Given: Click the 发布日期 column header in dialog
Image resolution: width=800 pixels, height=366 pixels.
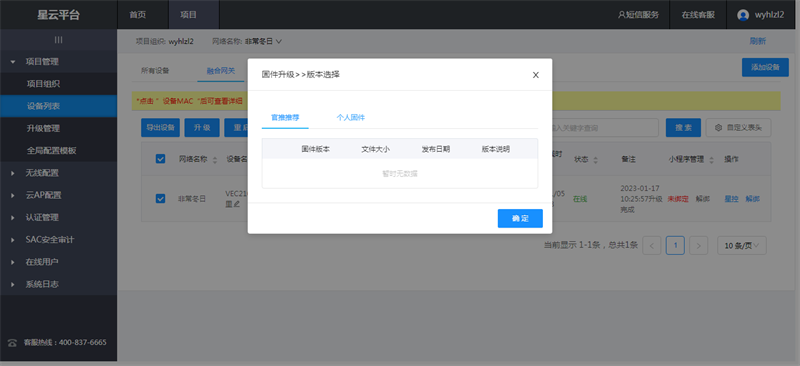Looking at the screenshot, I should pyautogui.click(x=436, y=149).
